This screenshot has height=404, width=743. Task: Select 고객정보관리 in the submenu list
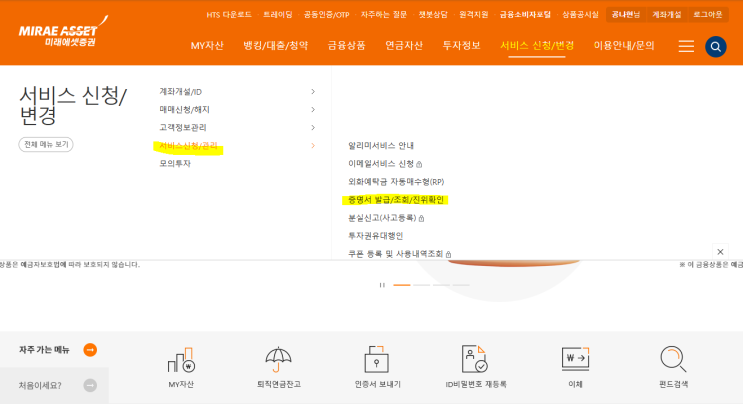(183, 127)
